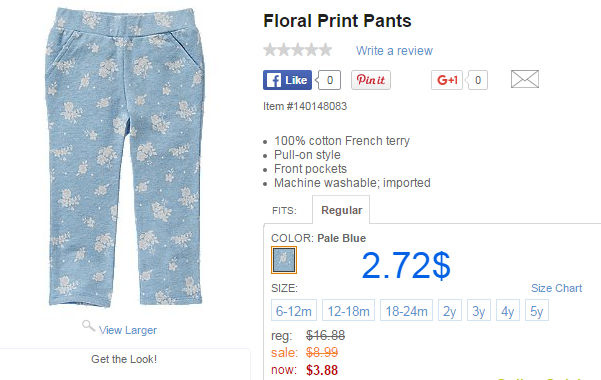Screen dimensions: 601x380
Task: Open the Size Chart link
Action: pyautogui.click(x=556, y=288)
